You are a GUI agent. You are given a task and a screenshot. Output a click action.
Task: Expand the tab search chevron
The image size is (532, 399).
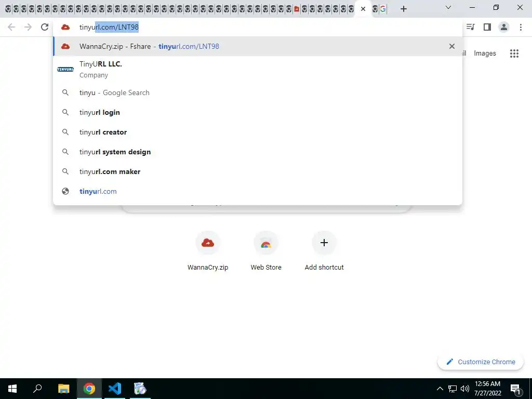click(448, 7)
